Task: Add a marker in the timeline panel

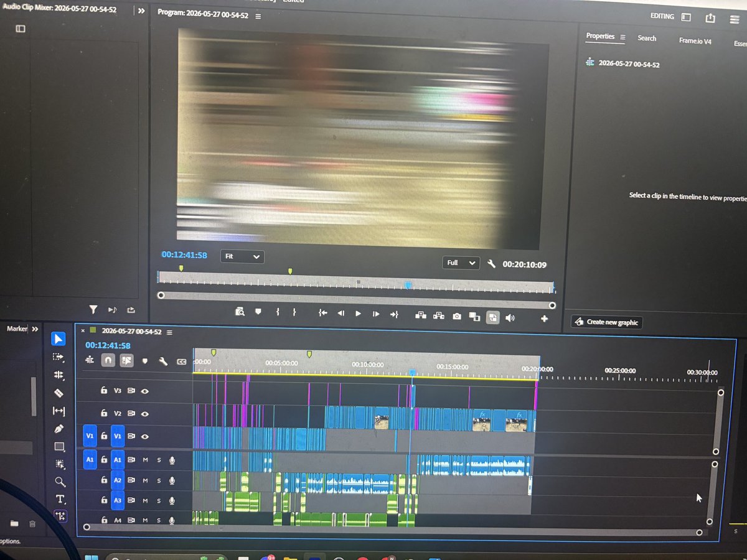Action: pos(144,361)
